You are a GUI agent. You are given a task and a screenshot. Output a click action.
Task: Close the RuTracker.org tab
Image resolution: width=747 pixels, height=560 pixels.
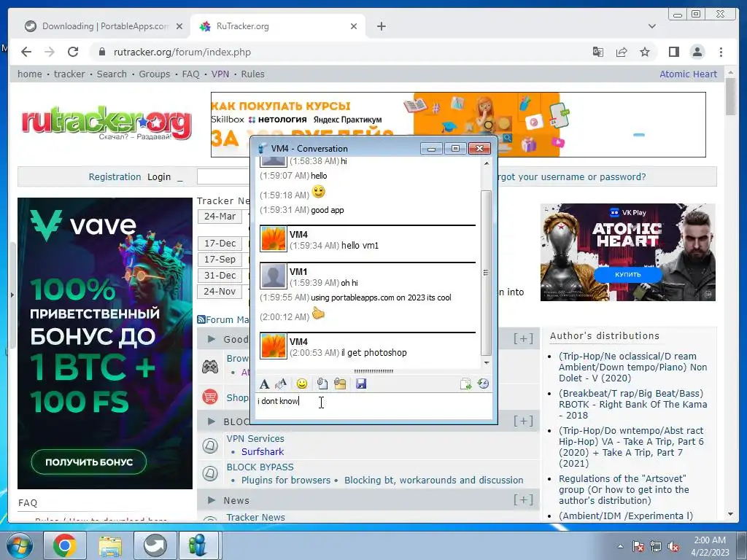(354, 26)
